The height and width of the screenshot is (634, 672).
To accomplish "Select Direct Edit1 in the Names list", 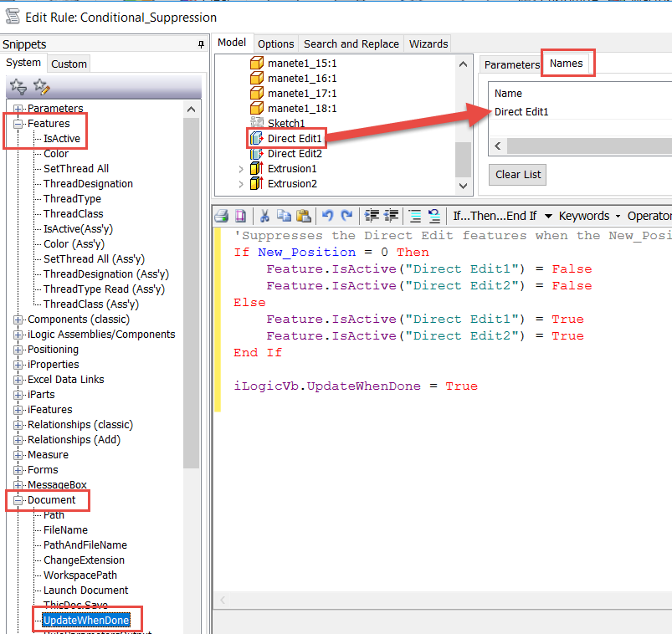I will coord(521,112).
